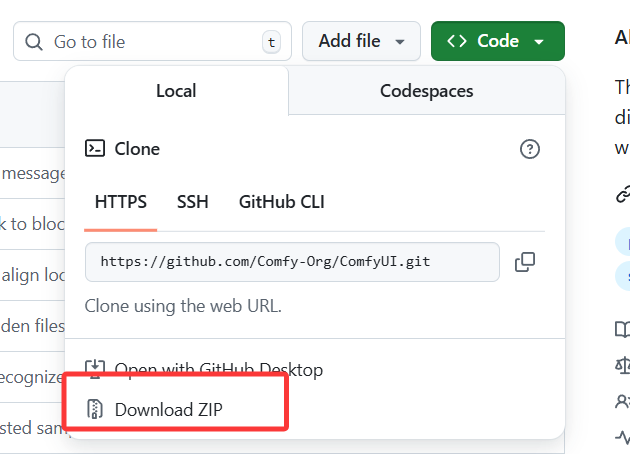
Task: Click the help question mark icon beside Clone
Action: 530,149
